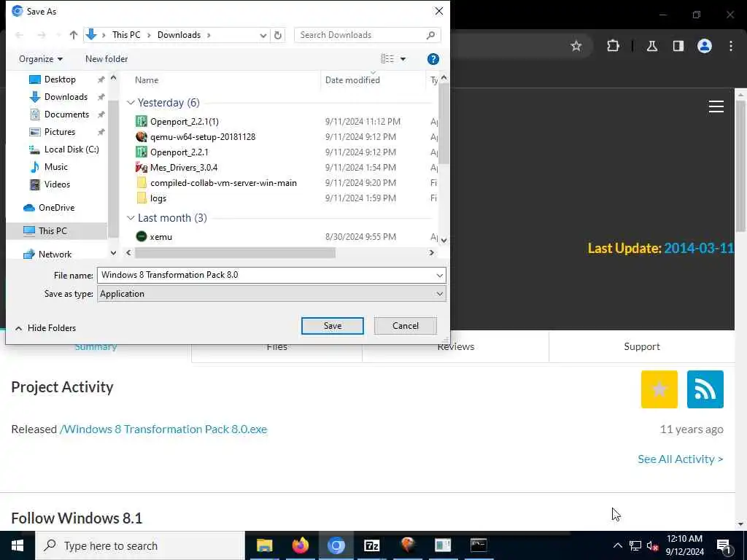
Task: Select Local Disk (C:) in navigation pane
Action: (x=71, y=149)
